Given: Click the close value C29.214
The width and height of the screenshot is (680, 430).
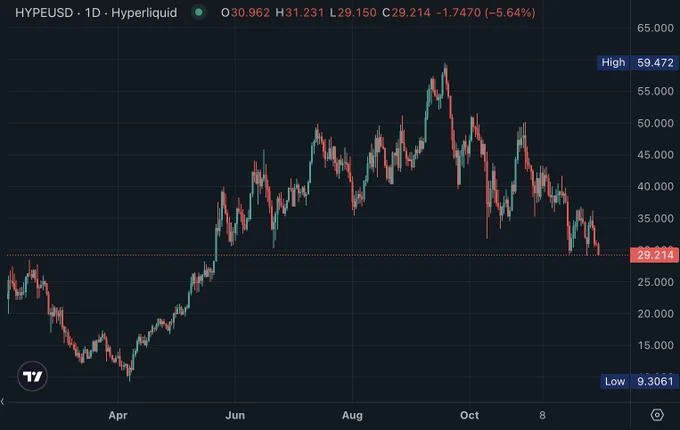Looking at the screenshot, I should coord(406,13).
